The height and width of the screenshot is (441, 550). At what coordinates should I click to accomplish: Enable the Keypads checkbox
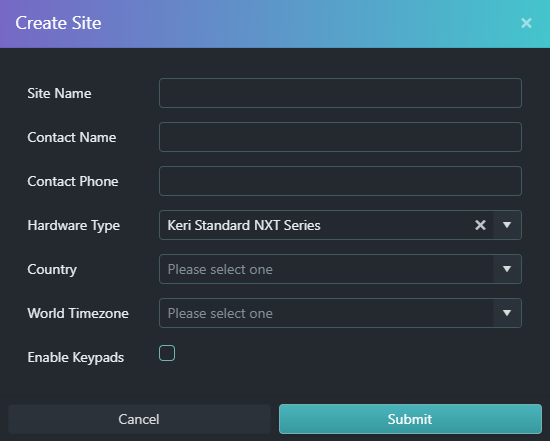pyautogui.click(x=167, y=353)
